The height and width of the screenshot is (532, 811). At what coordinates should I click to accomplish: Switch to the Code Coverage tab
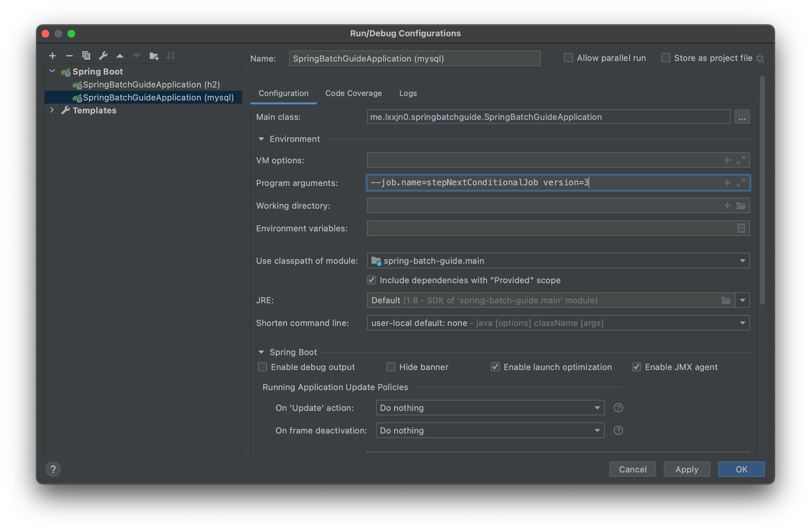[353, 93]
